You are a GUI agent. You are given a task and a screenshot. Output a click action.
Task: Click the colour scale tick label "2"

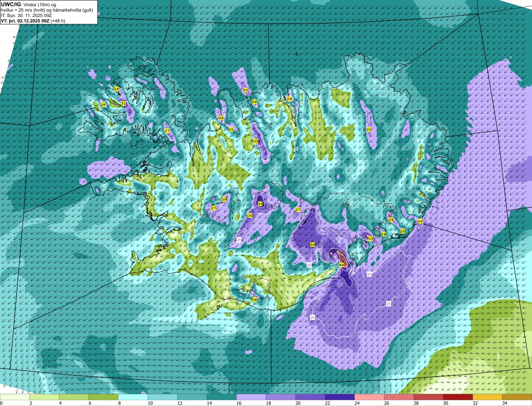31,403
